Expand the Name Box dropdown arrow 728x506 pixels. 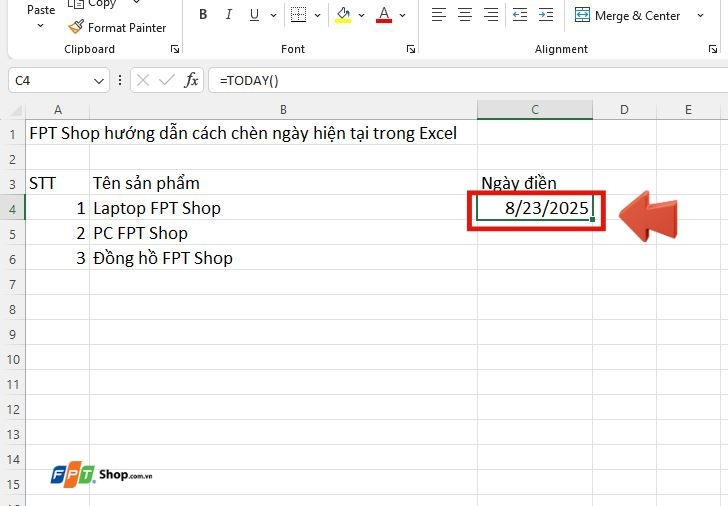98,81
